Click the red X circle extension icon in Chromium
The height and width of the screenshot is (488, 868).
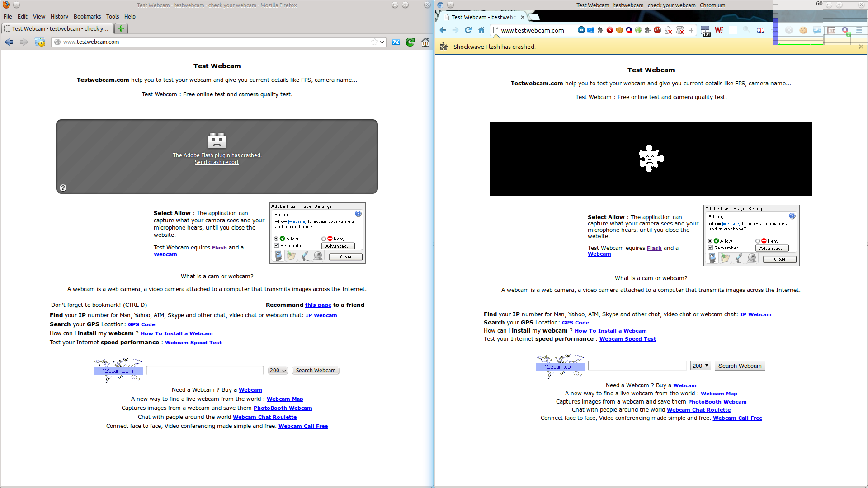click(x=610, y=30)
